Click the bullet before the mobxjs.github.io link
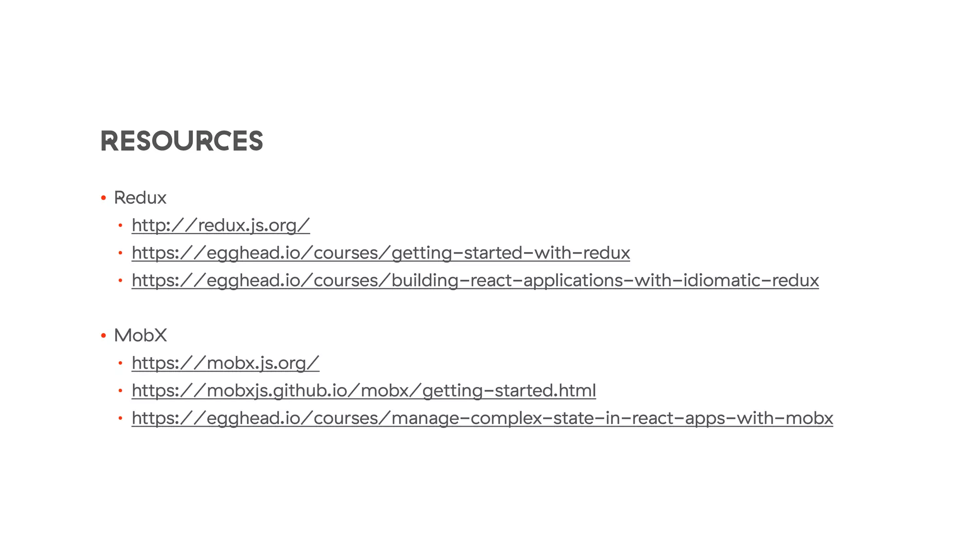The height and width of the screenshot is (551, 980). coord(121,391)
